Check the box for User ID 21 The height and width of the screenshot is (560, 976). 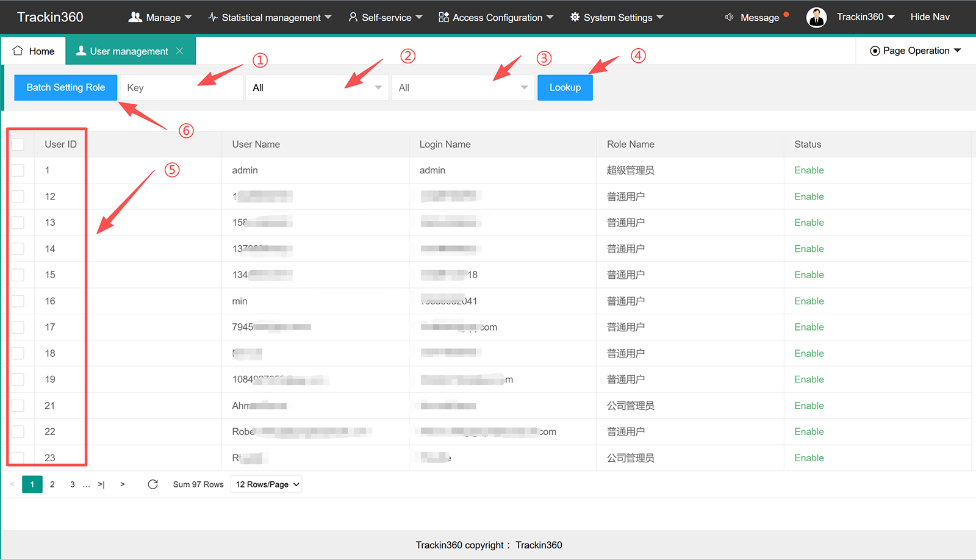tap(18, 406)
